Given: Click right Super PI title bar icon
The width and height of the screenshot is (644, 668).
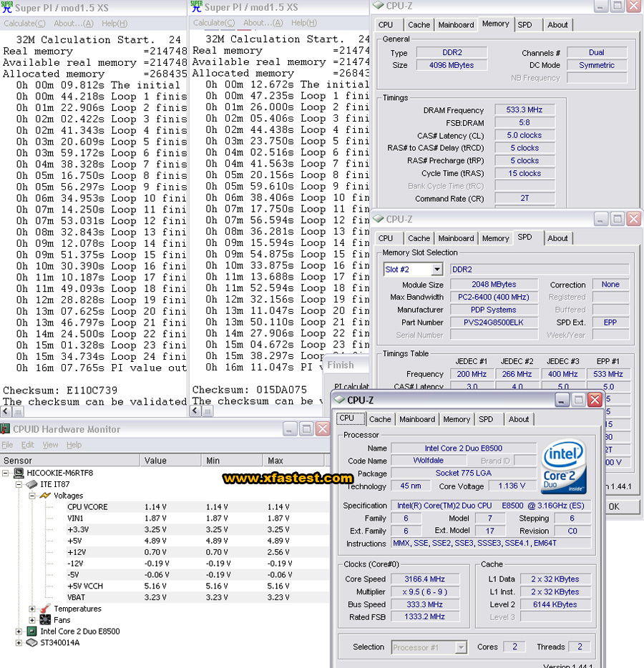Looking at the screenshot, I should pyautogui.click(x=197, y=6).
